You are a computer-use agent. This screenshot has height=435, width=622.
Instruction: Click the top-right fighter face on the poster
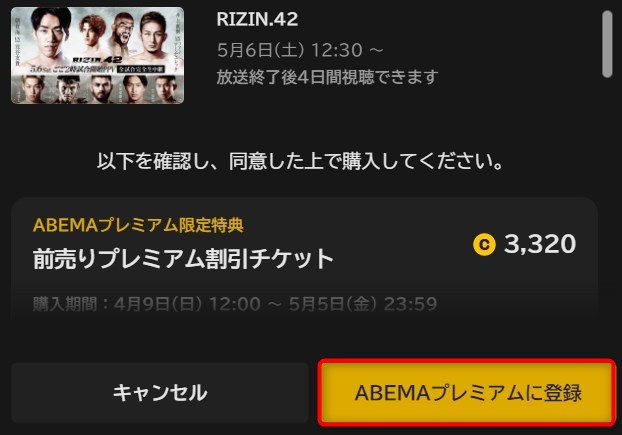[x=153, y=34]
